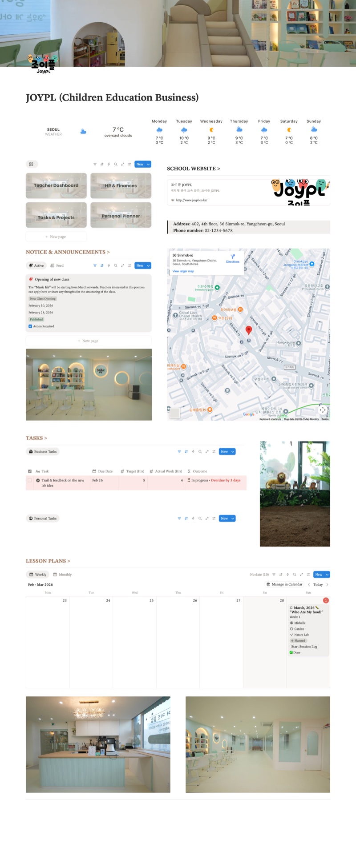Add New page below gallery cards
Image resolution: width=356 pixels, height=868 pixels.
point(56,237)
